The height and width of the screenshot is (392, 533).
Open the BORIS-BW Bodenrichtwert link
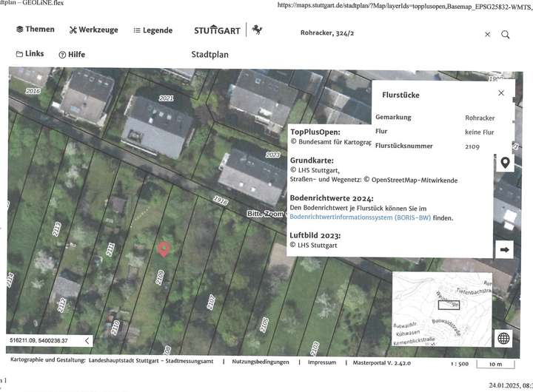coord(370,218)
